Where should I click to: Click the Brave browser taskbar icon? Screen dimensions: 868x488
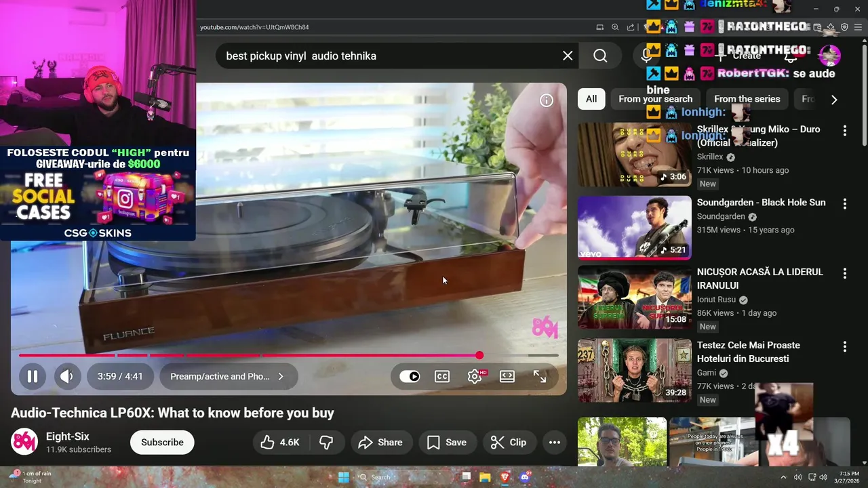(x=505, y=477)
